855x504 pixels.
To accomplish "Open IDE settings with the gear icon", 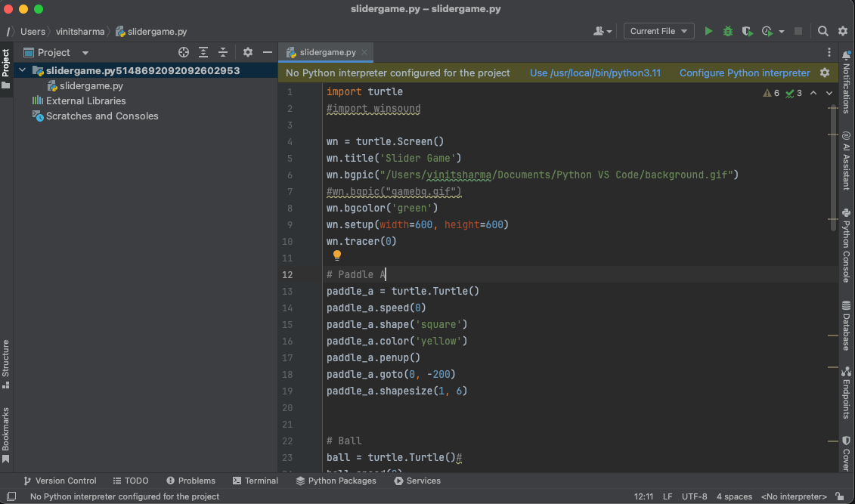I will (842, 31).
